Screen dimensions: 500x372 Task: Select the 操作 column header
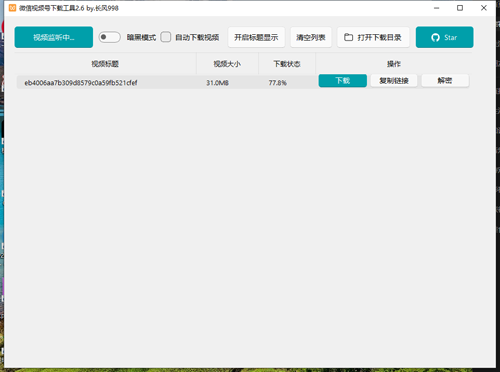pyautogui.click(x=394, y=64)
